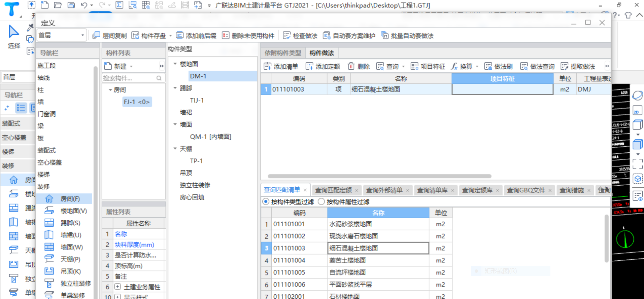This screenshot has height=299, width=644.
Task: Click the undo arrow icon
Action: point(84,5)
